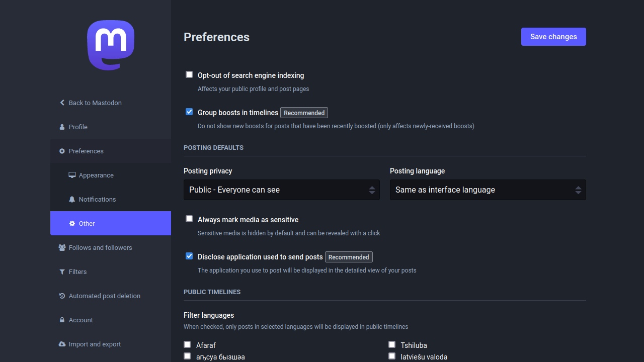
Task: Enable always mark media as sensitive
Action: 189,219
